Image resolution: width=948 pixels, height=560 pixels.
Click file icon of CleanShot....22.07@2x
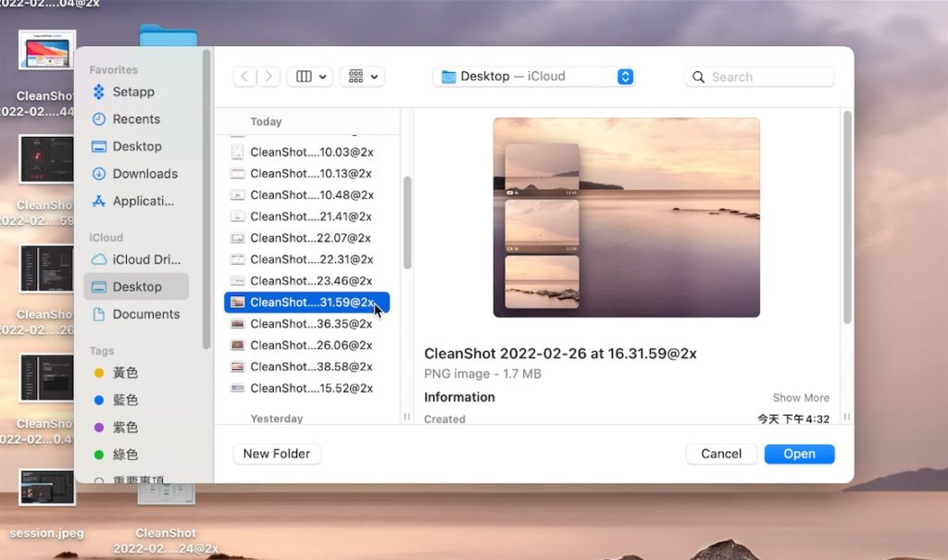[238, 238]
